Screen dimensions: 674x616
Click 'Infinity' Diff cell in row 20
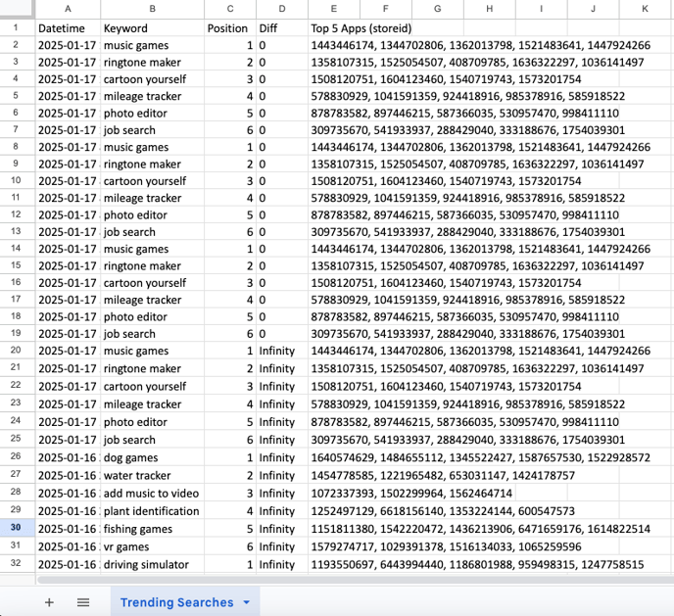coord(282,351)
